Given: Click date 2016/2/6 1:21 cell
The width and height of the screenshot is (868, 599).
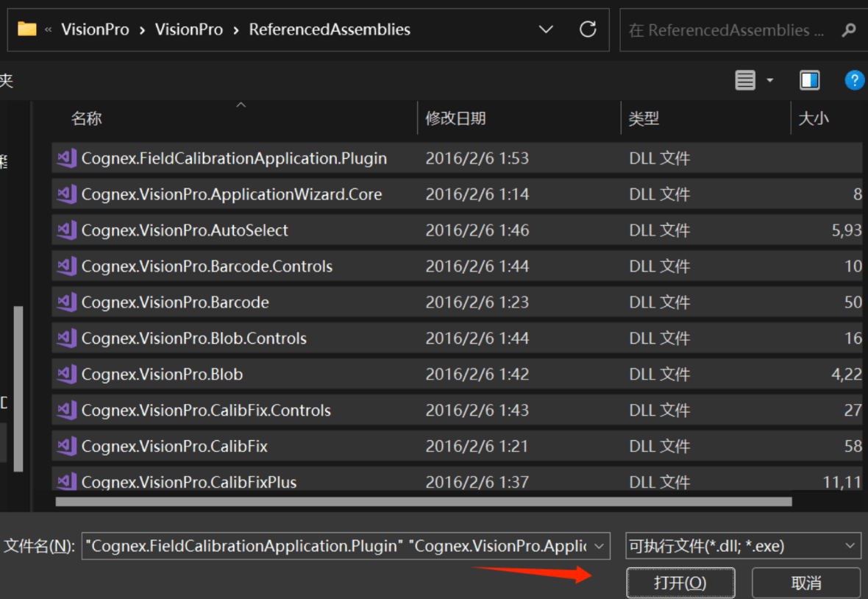Looking at the screenshot, I should [x=477, y=446].
